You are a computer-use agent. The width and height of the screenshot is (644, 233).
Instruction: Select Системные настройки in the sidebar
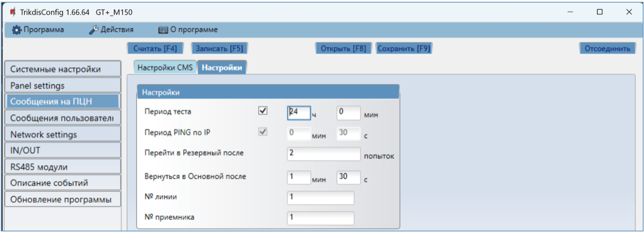(x=62, y=69)
